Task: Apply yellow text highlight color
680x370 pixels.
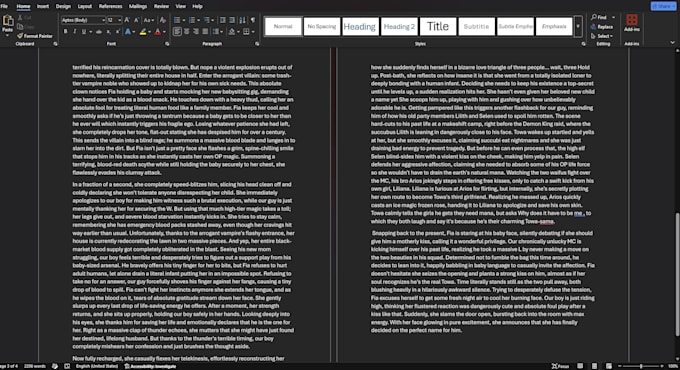Action: (143, 32)
